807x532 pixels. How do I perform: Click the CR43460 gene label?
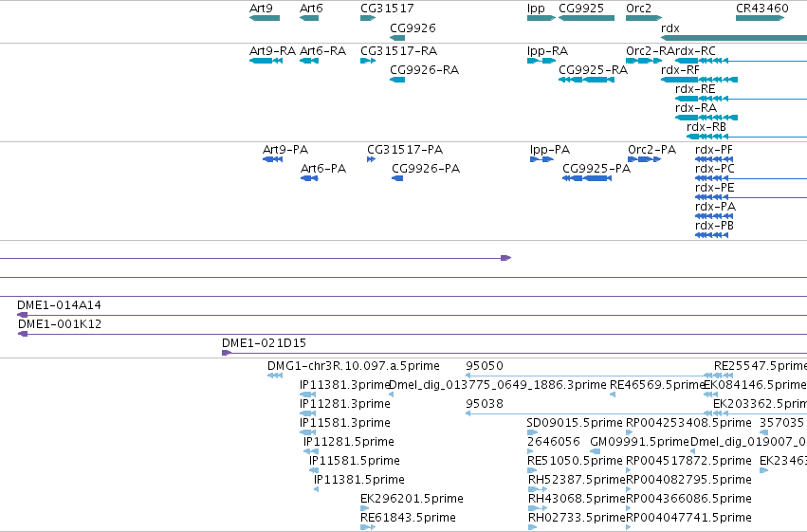pos(762,9)
